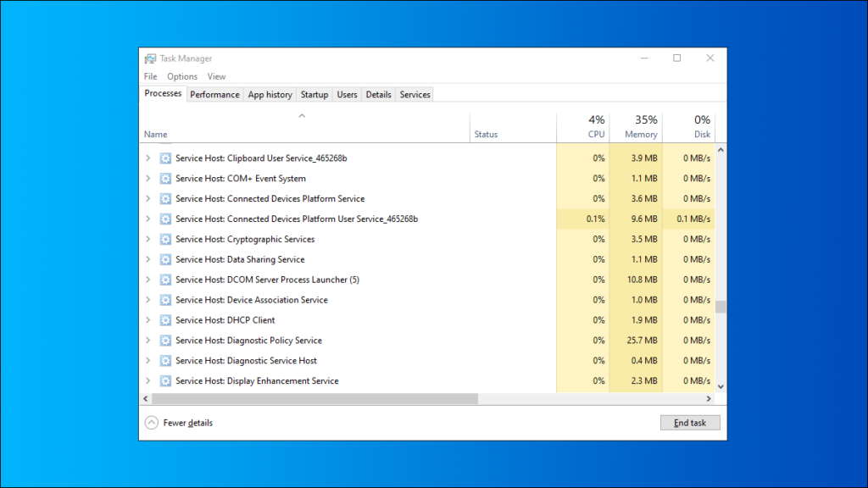Viewport: 868px width, 488px height.
Task: Click gear icon beside DCOM Server Process Launcher
Action: (165, 280)
